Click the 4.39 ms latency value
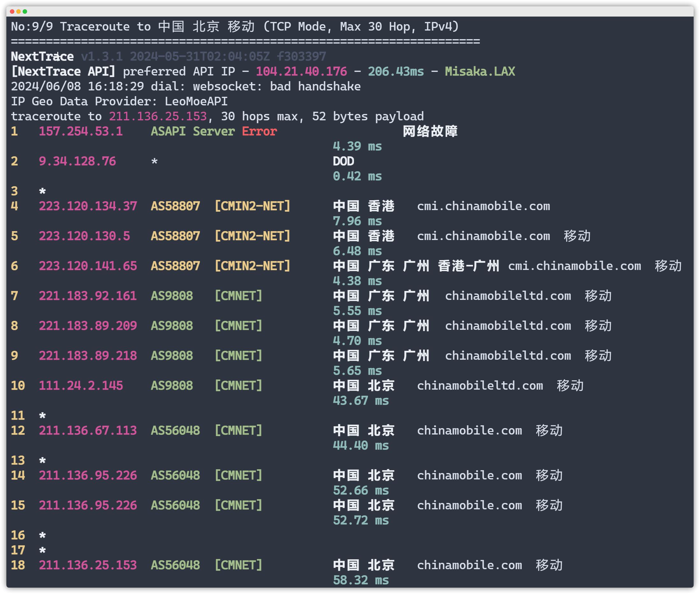This screenshot has width=700, height=594. pos(357,146)
